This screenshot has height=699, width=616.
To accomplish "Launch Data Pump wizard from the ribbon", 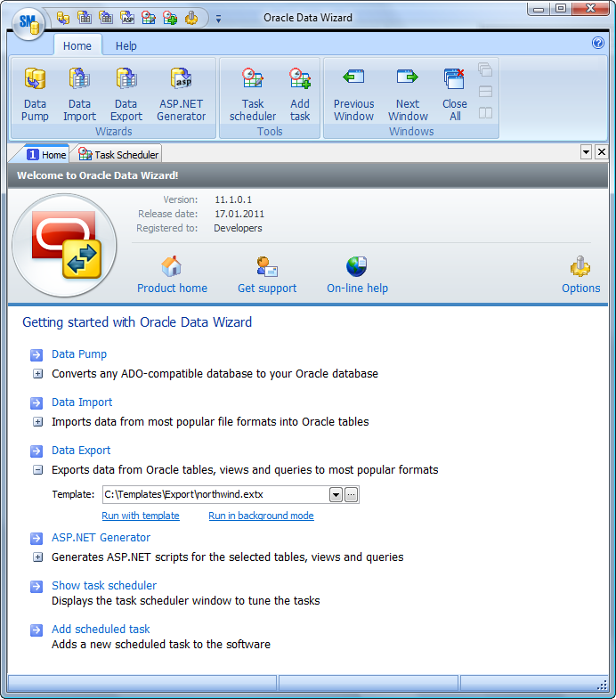I will 35,94.
